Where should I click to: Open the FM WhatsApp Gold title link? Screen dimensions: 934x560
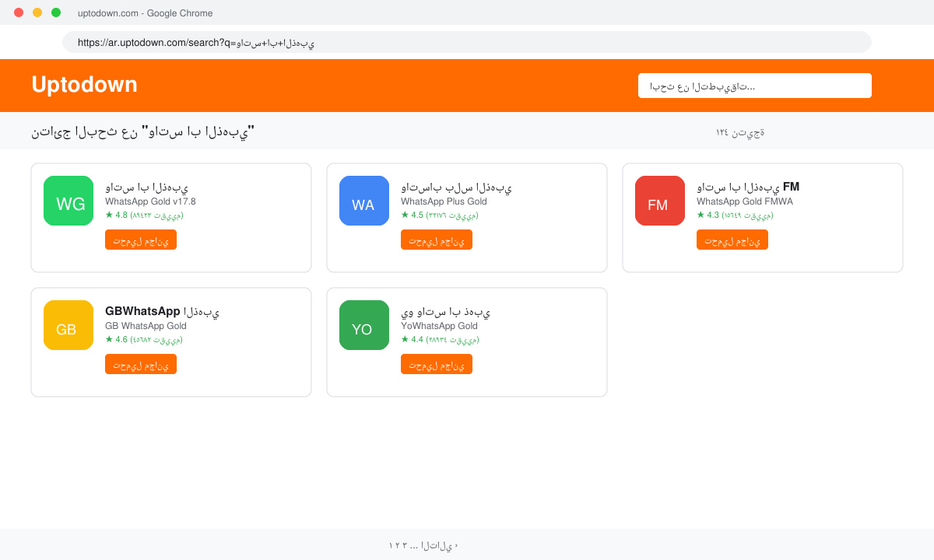[748, 187]
